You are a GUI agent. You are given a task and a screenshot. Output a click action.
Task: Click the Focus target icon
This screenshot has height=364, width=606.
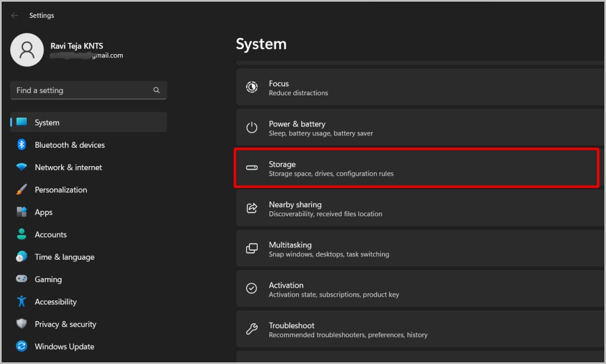click(x=252, y=88)
